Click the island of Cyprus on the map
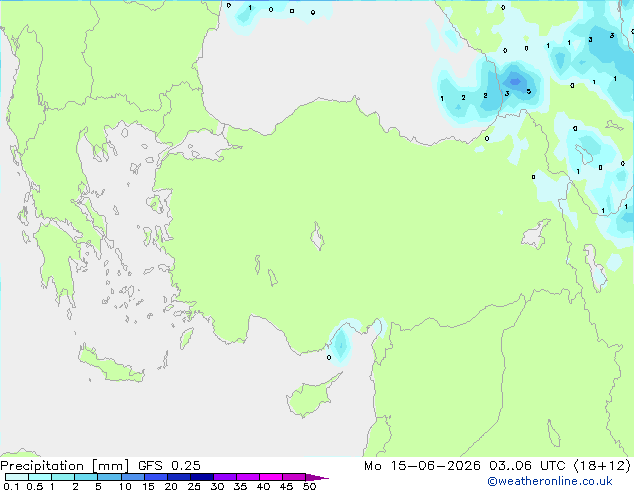 311,396
